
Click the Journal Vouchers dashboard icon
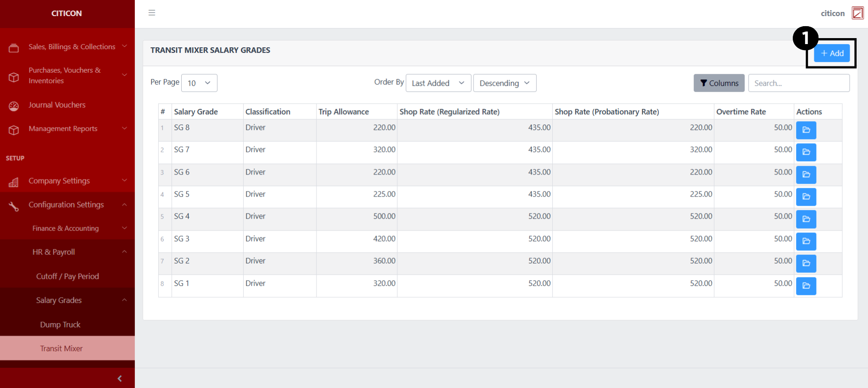(14, 106)
